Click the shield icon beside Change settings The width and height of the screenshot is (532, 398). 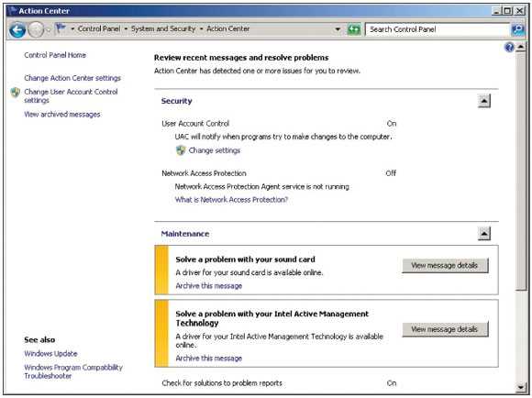181,150
